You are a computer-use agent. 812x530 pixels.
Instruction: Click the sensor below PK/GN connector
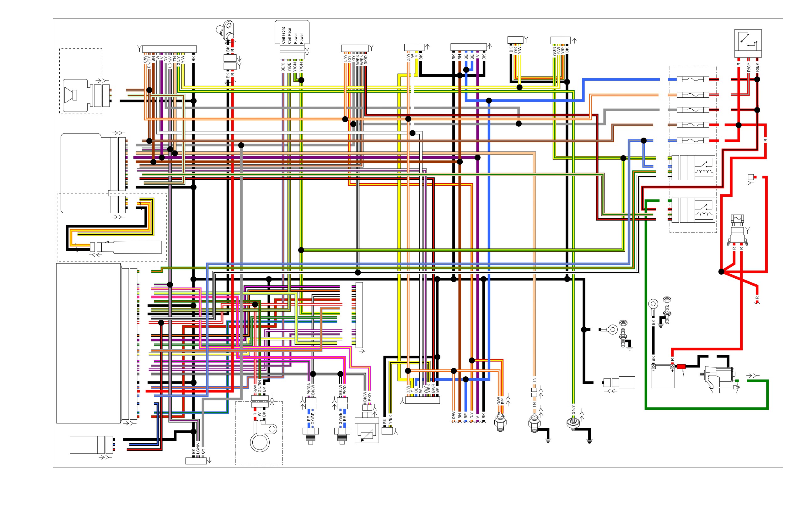(x=310, y=436)
